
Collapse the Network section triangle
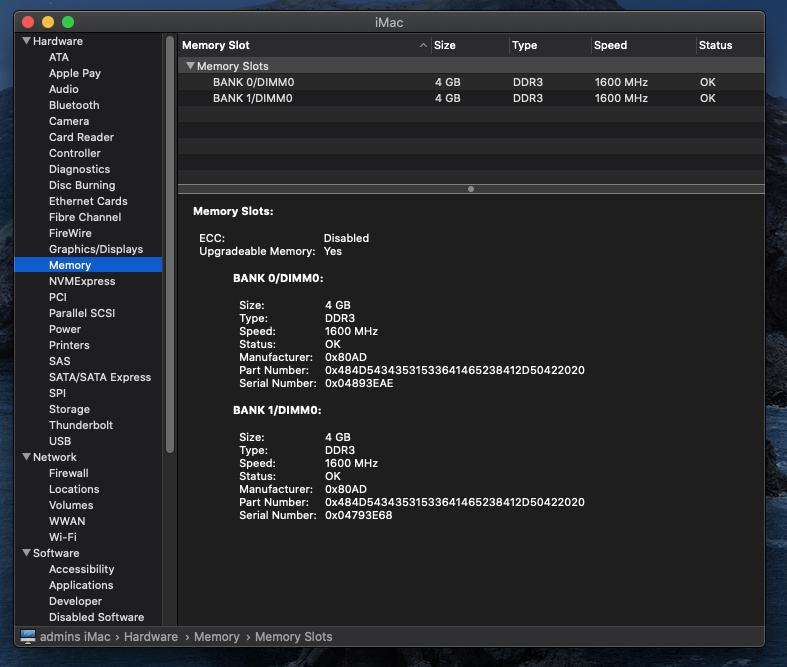[26, 457]
